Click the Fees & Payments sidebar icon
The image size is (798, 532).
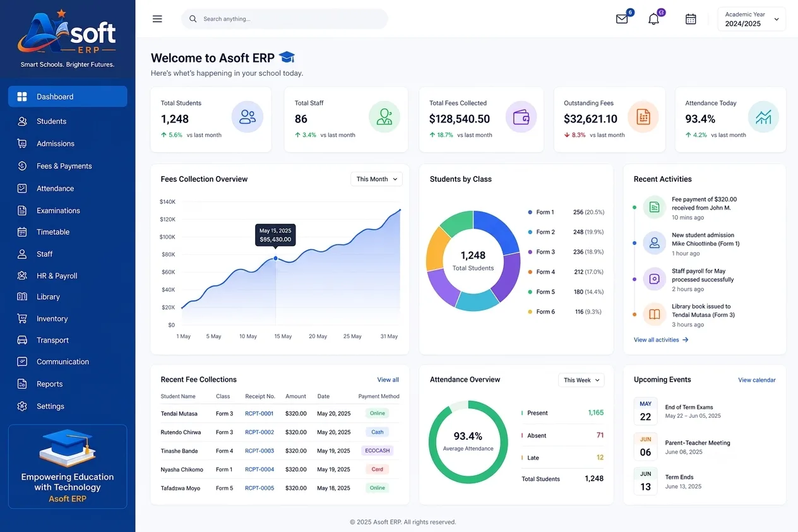[22, 166]
